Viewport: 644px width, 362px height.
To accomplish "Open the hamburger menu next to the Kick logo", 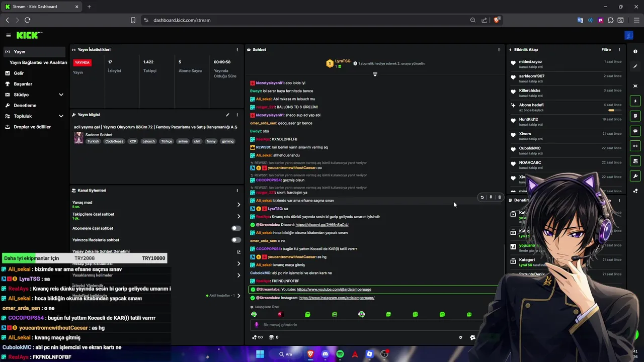I will coord(9,35).
